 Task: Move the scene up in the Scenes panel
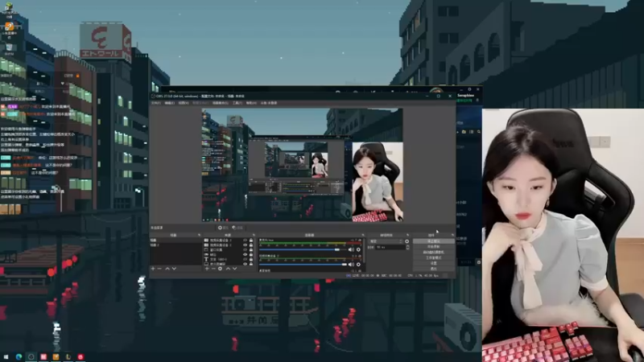click(167, 269)
